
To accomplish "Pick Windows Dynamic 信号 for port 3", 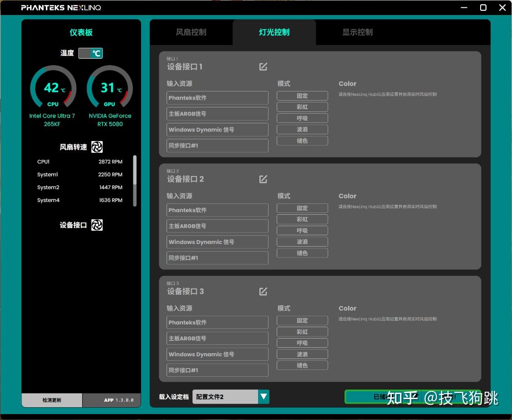I will pyautogui.click(x=218, y=354).
